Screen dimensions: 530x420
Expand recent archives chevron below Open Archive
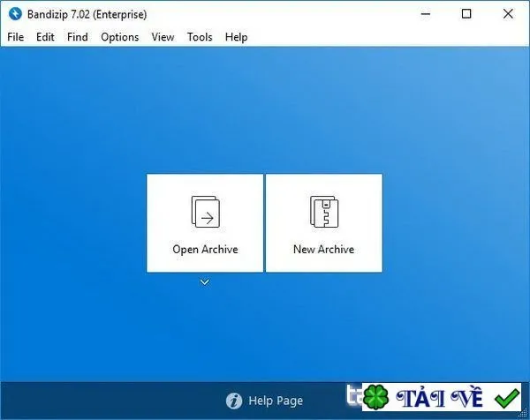coord(205,282)
